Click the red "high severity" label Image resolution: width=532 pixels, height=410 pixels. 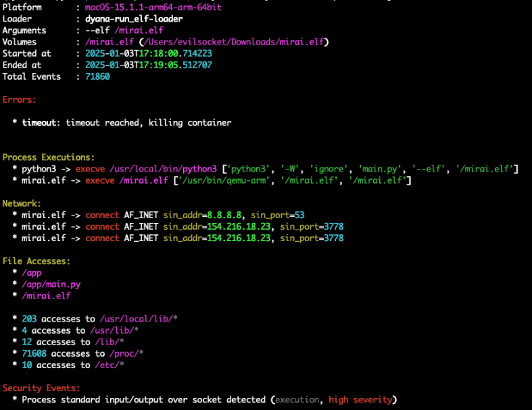(x=360, y=400)
